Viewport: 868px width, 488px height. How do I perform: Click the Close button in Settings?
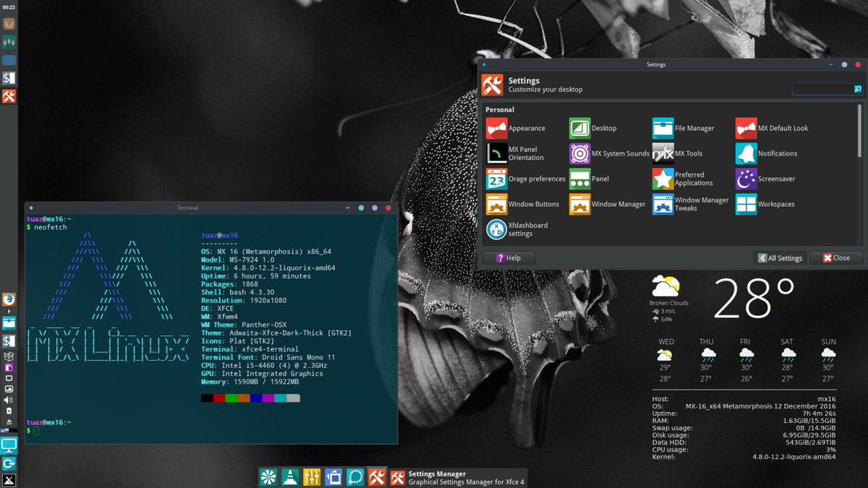(836, 258)
